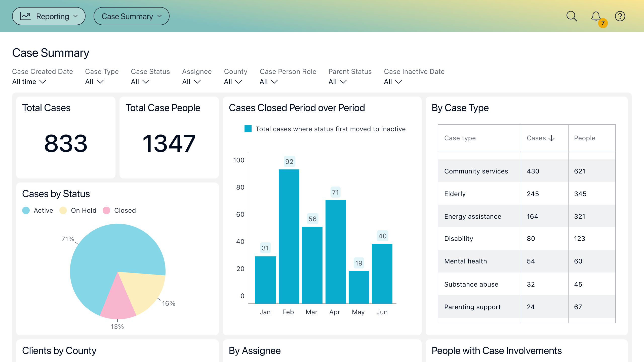Click the Case type column header

[x=460, y=138]
